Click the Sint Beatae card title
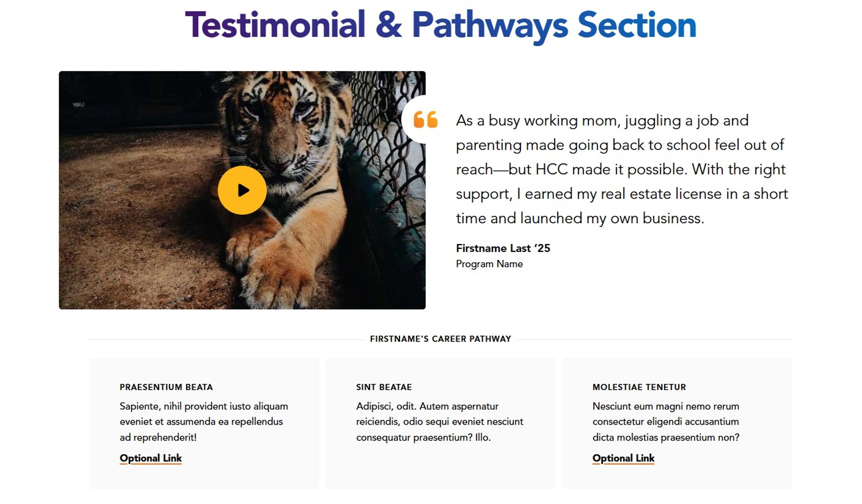This screenshot has width=862, height=504. pos(384,387)
